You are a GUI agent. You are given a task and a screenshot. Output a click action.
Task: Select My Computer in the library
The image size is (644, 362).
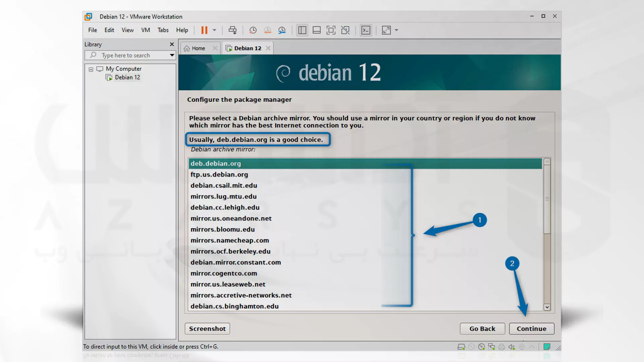tap(123, 69)
